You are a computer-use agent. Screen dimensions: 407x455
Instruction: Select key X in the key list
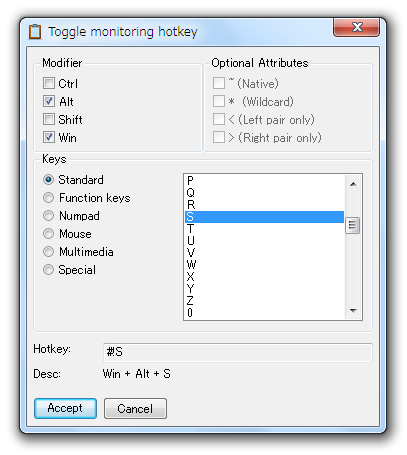click(x=264, y=277)
